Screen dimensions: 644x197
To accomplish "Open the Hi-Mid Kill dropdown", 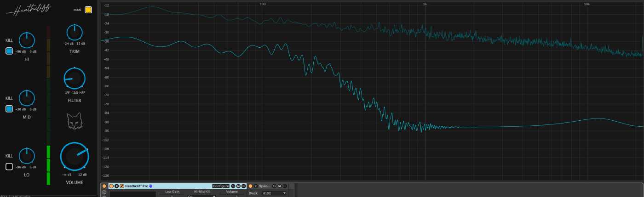I will click(x=201, y=196).
